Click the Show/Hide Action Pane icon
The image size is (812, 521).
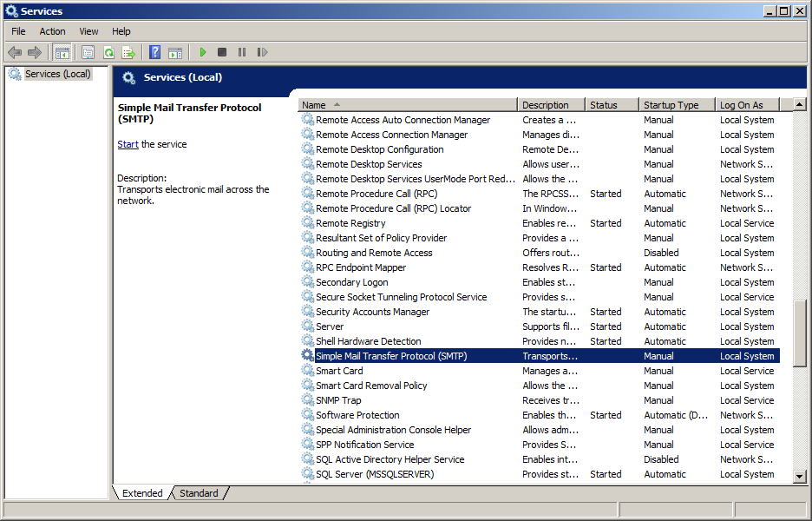[175, 53]
